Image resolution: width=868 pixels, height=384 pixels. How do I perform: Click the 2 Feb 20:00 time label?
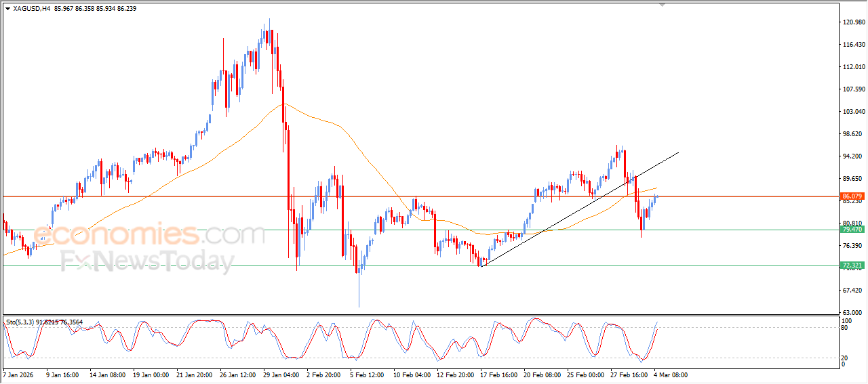pyautogui.click(x=323, y=375)
